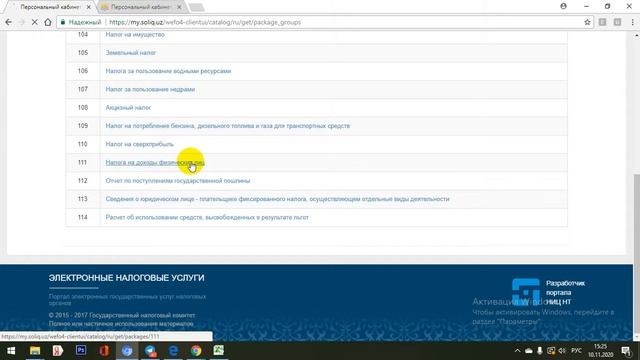Click the microphone tray icon
This screenshot has height=360, width=640.
(540, 351)
